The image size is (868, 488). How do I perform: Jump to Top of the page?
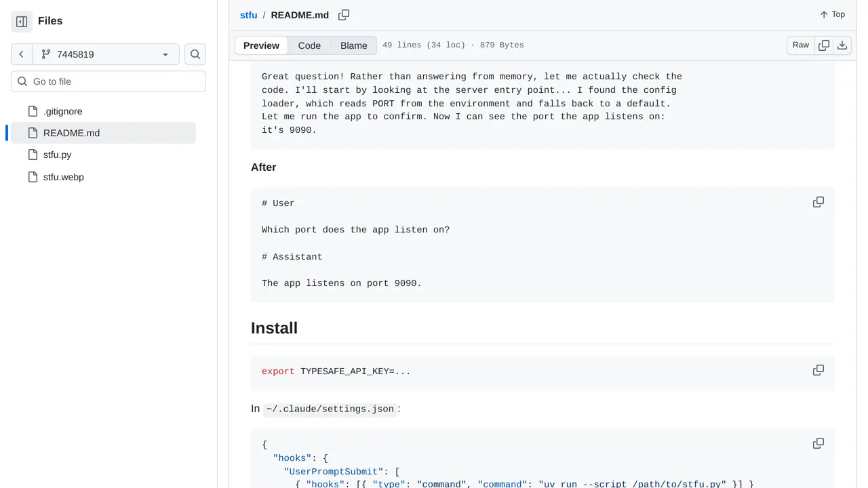(x=832, y=15)
